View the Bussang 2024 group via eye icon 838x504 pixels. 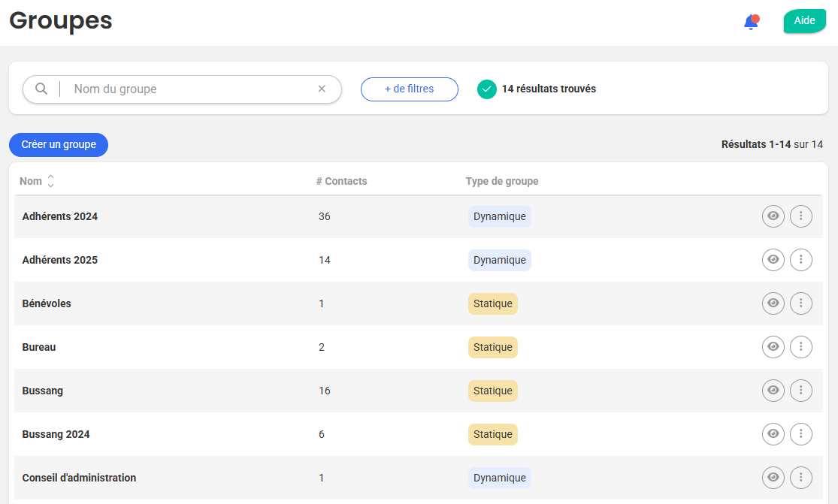(x=773, y=434)
